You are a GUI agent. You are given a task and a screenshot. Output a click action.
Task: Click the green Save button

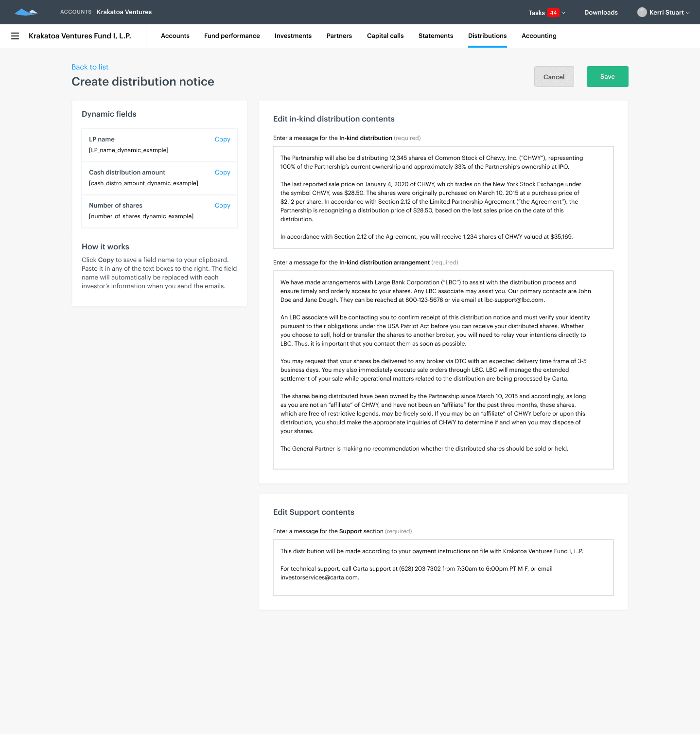pyautogui.click(x=607, y=77)
